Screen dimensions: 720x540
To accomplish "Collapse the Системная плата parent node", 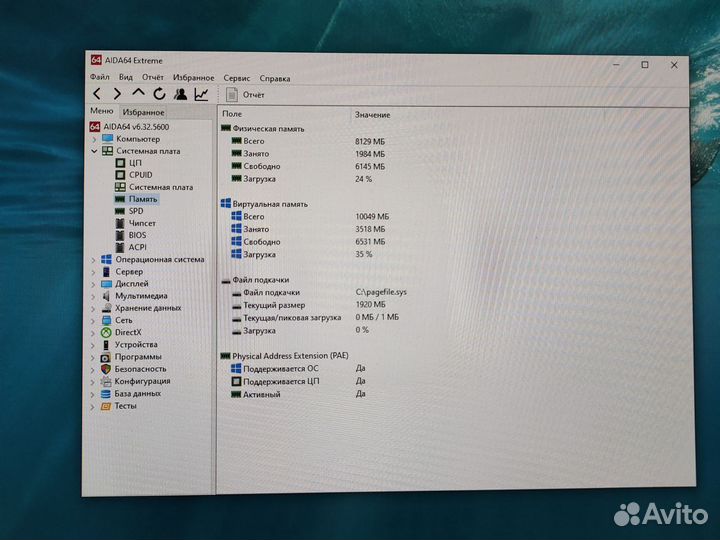I will (x=94, y=151).
